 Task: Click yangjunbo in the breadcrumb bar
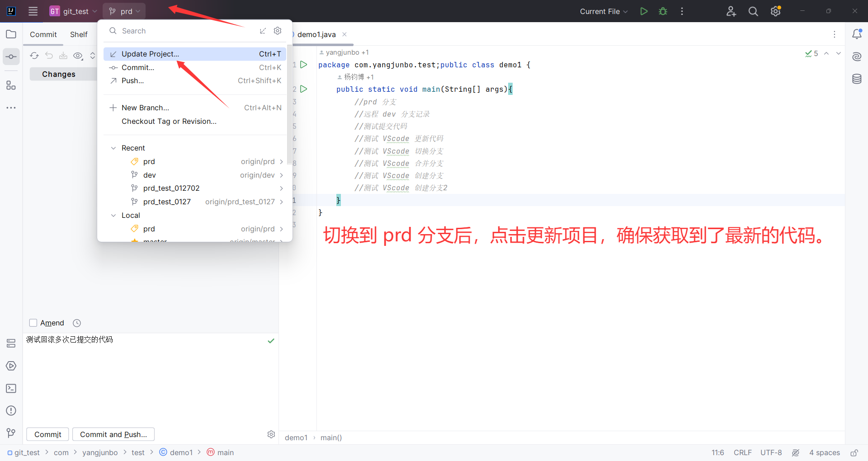tap(100, 452)
